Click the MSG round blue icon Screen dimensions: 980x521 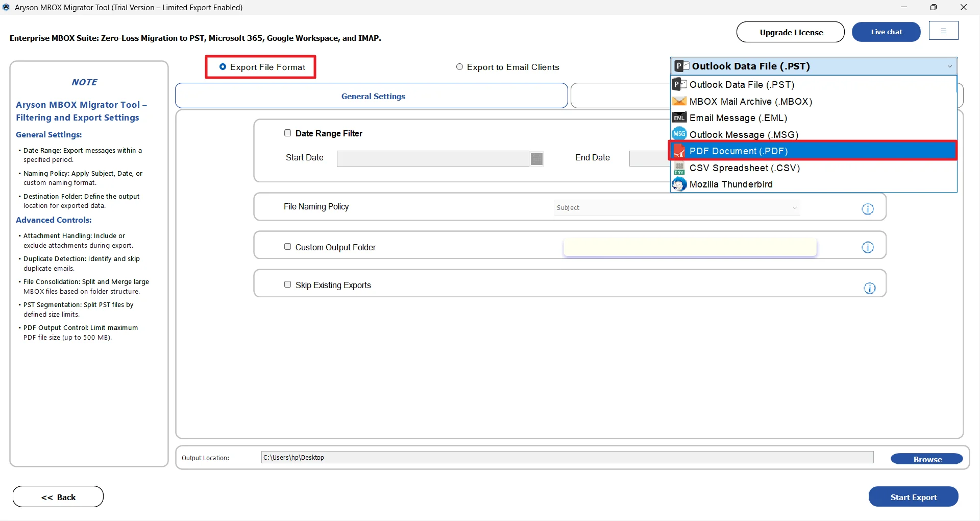[679, 134]
